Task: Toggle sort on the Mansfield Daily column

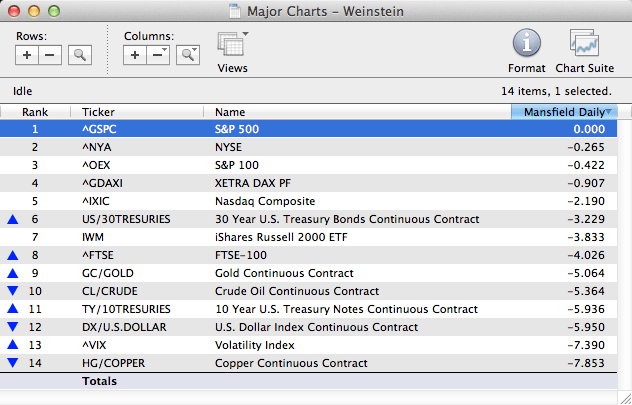Action: [562, 112]
